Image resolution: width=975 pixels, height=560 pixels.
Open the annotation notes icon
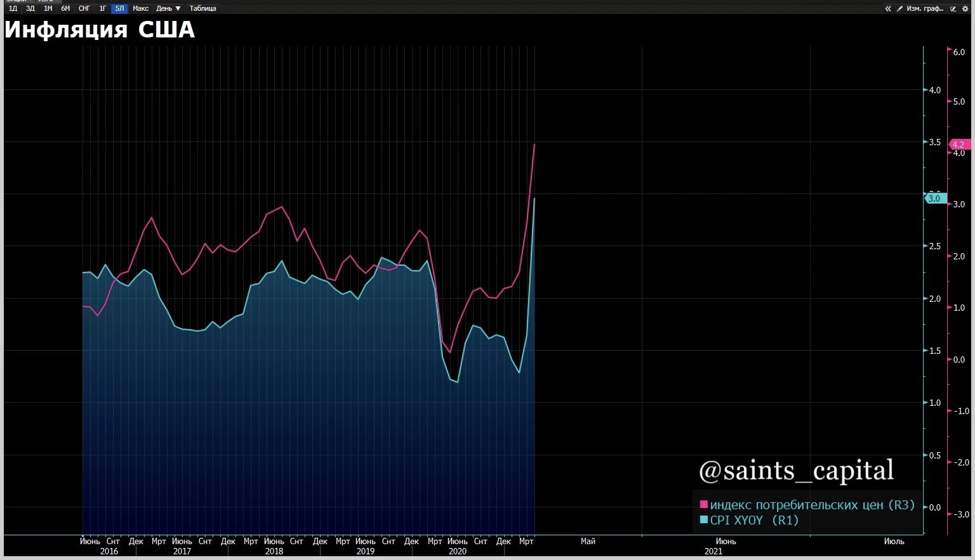click(953, 9)
